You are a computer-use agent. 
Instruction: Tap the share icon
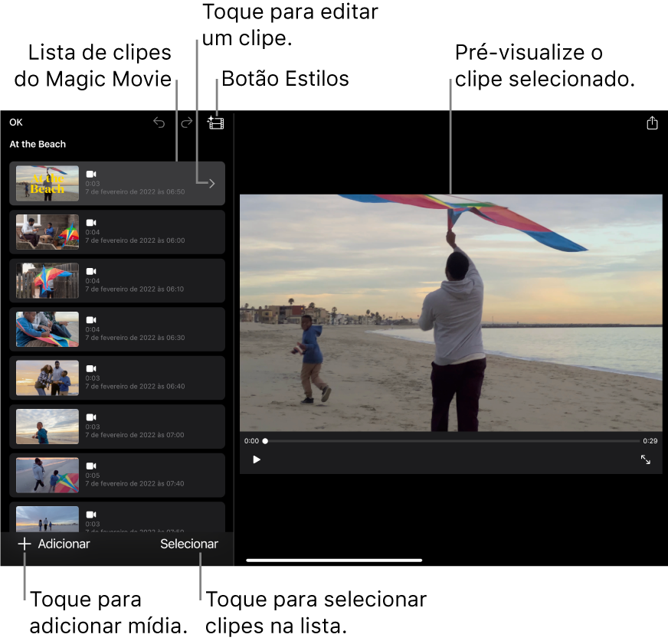tap(652, 123)
